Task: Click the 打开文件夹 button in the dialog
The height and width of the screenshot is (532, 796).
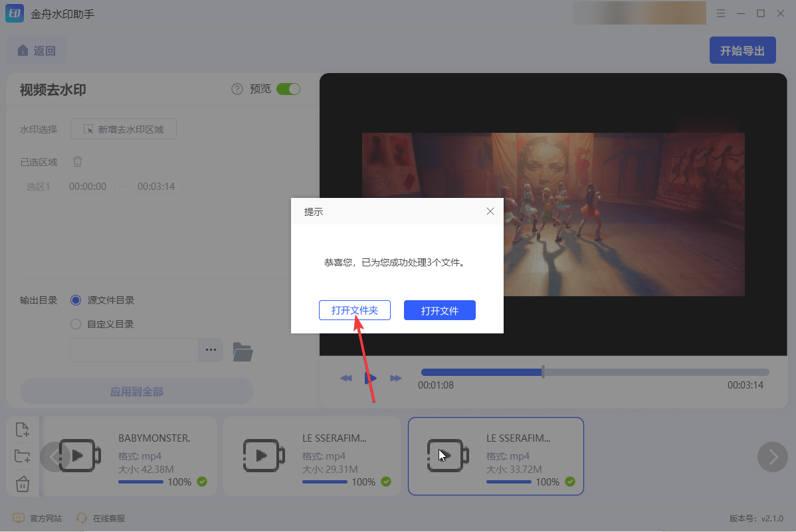Action: tap(354, 310)
